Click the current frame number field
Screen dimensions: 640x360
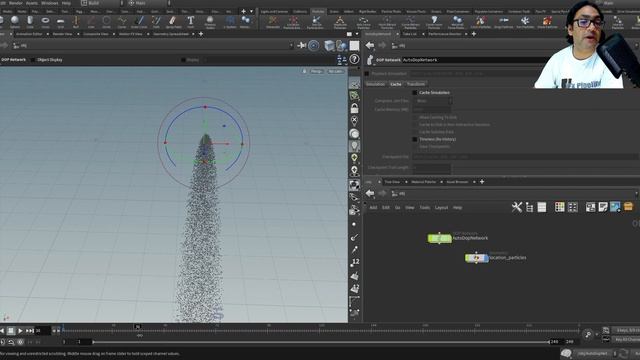click(x=42, y=331)
